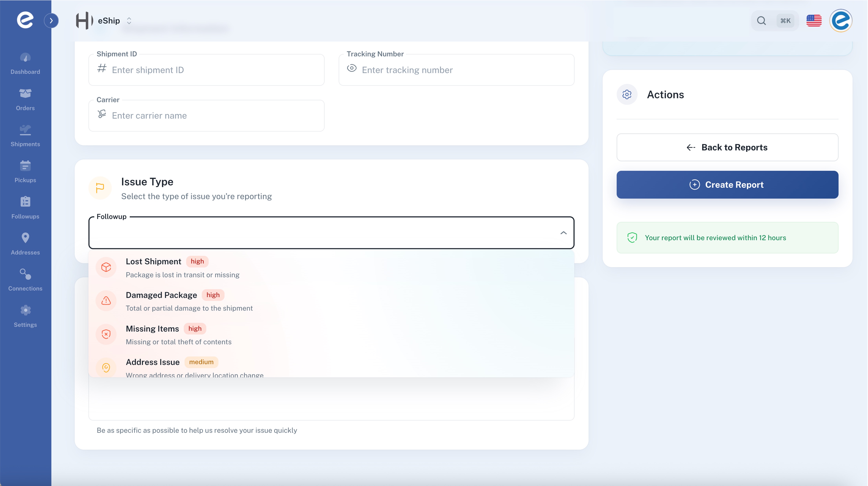The height and width of the screenshot is (486, 868).
Task: Open the Pickups section
Action: click(25, 172)
